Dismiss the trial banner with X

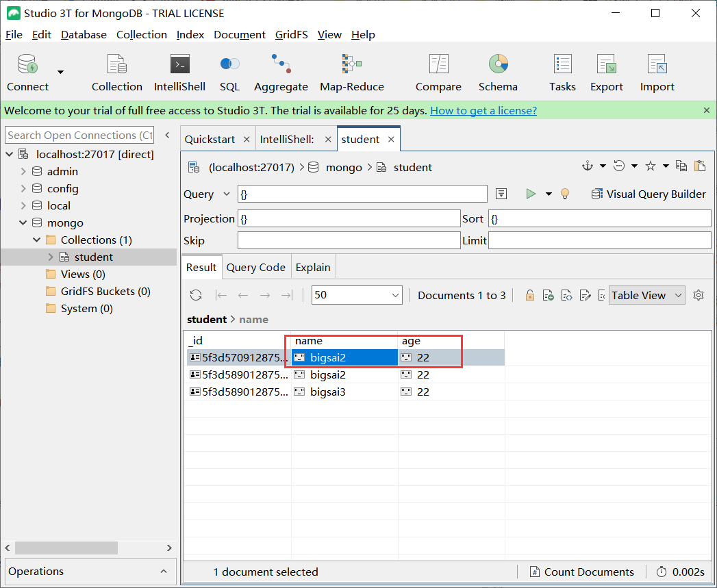(x=707, y=110)
